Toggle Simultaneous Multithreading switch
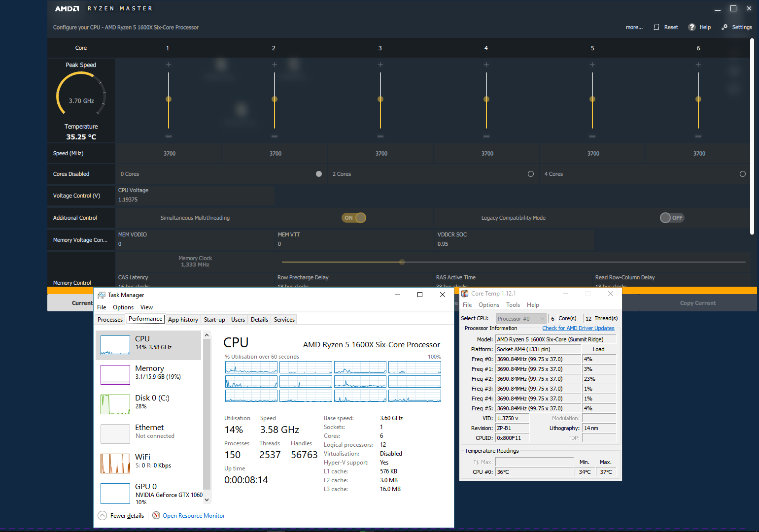 [354, 218]
